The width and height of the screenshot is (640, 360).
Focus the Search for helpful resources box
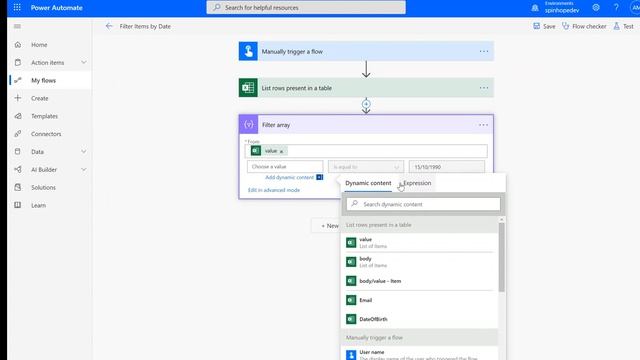pos(306,7)
